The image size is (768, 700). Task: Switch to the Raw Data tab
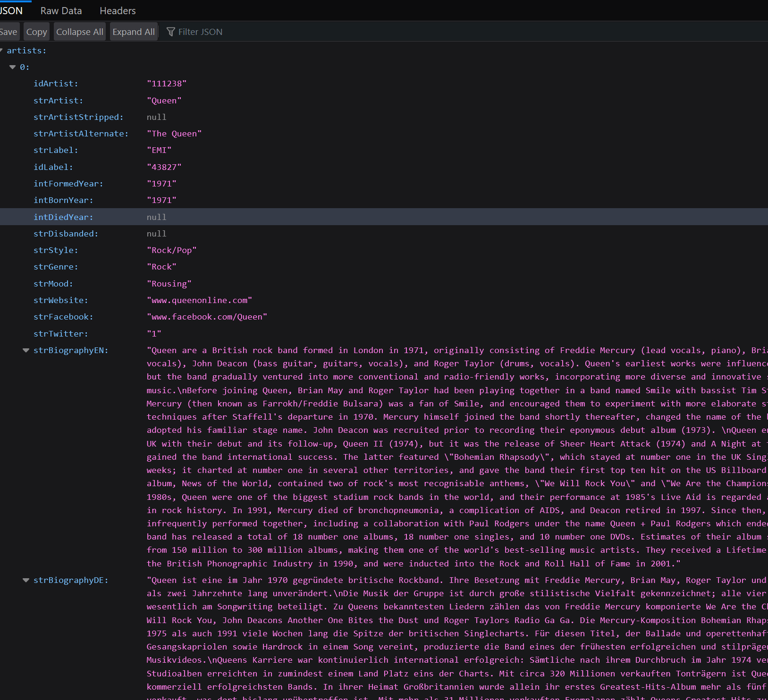(x=61, y=10)
